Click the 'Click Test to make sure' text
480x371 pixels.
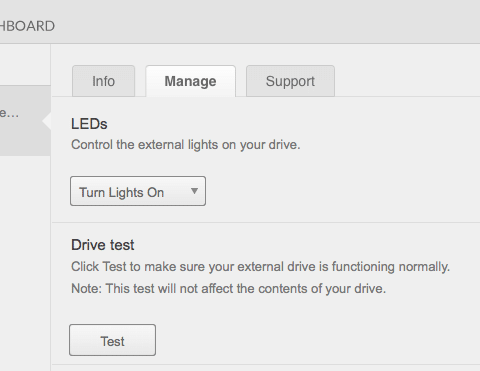tap(261, 267)
